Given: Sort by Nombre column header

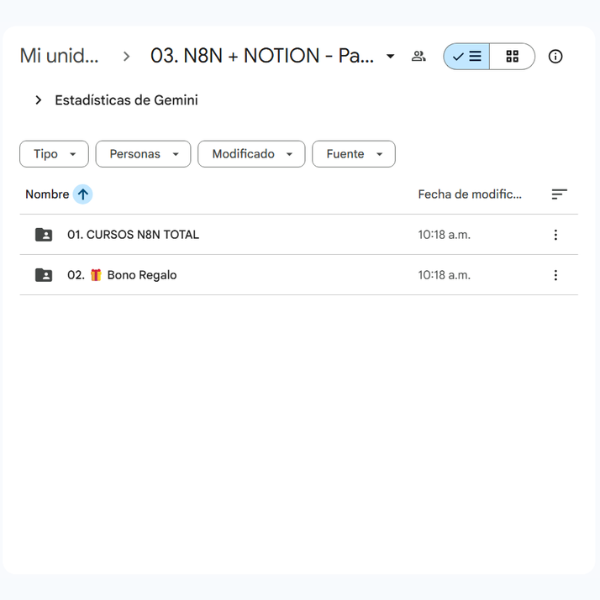Looking at the screenshot, I should click(47, 194).
